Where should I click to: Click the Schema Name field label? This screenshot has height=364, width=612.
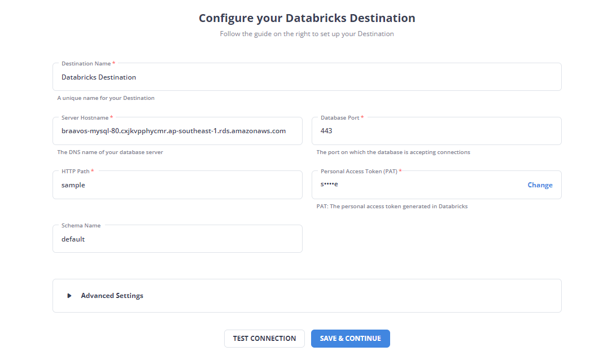click(x=81, y=226)
